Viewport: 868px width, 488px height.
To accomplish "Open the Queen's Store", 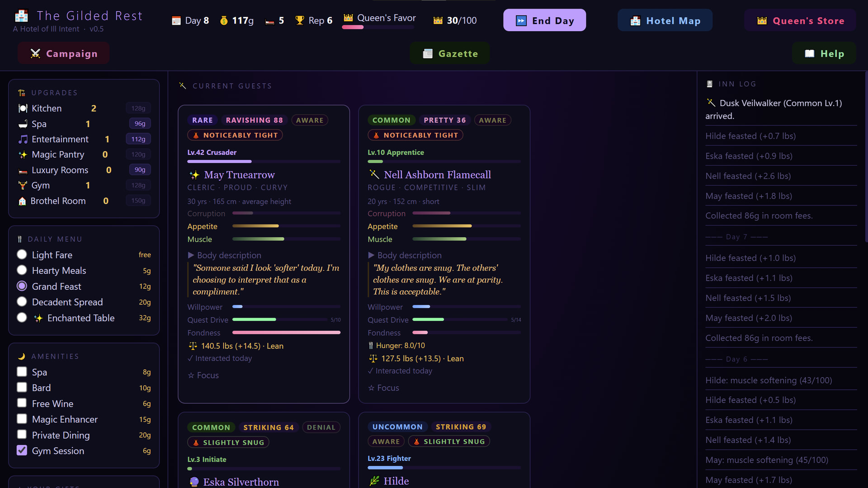I will tap(800, 21).
